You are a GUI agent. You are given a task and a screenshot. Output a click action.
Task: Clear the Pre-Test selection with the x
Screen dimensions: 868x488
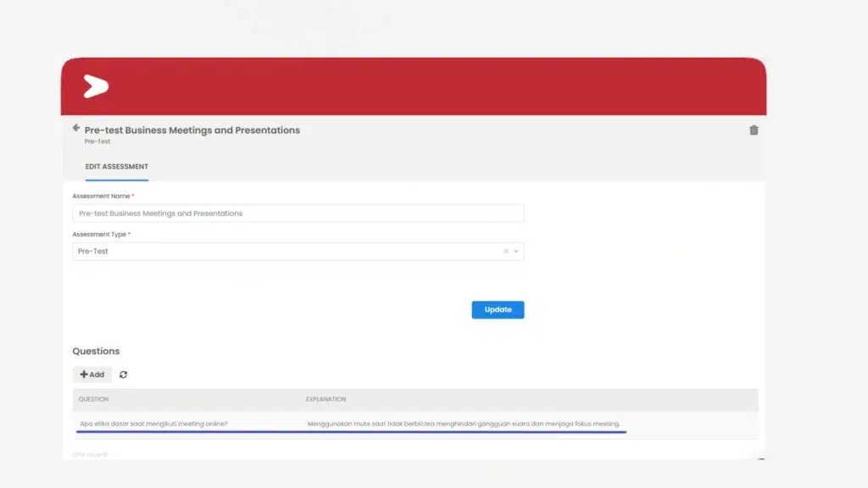(x=506, y=252)
